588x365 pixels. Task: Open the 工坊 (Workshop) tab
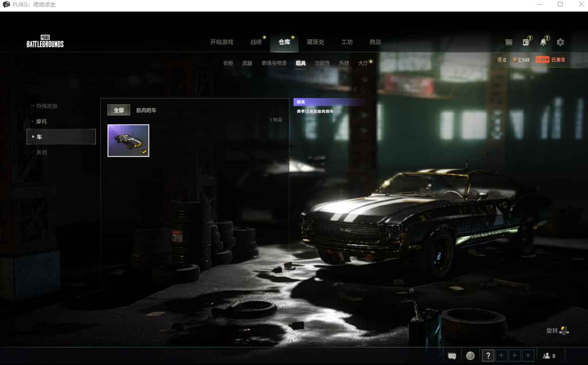[x=347, y=42]
